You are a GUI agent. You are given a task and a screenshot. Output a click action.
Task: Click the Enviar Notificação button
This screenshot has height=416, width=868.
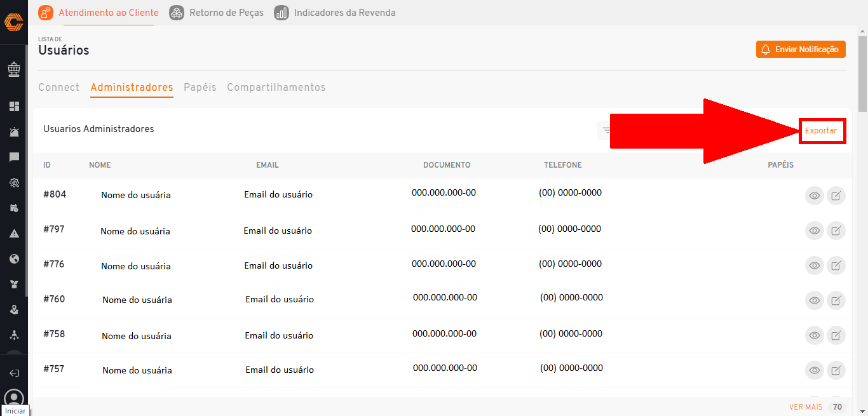[x=801, y=50]
